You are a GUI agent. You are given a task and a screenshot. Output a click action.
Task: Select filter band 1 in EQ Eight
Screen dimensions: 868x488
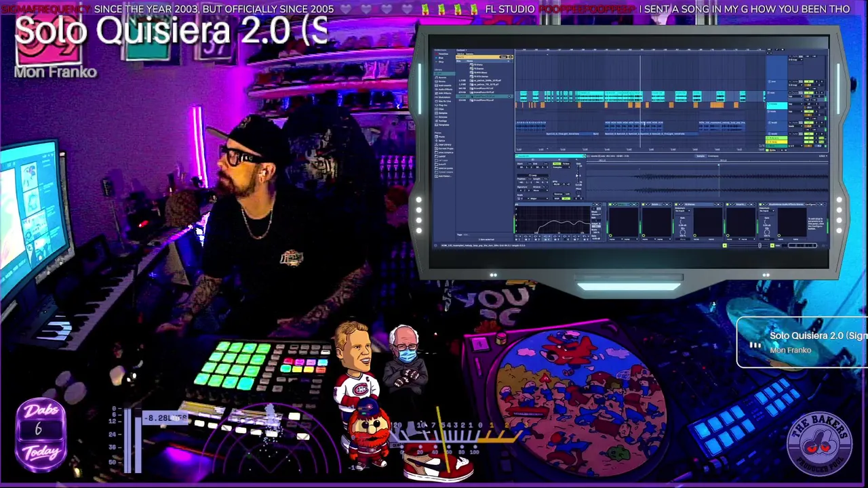click(x=517, y=237)
